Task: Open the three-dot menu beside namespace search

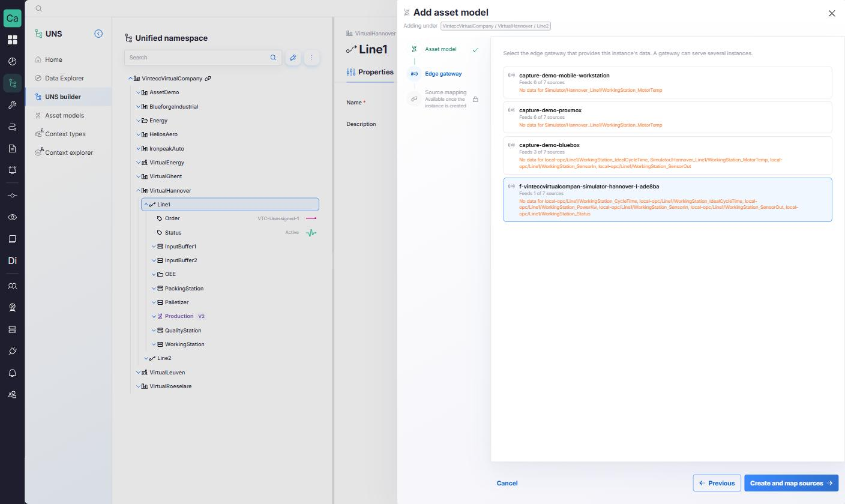Action: point(311,58)
